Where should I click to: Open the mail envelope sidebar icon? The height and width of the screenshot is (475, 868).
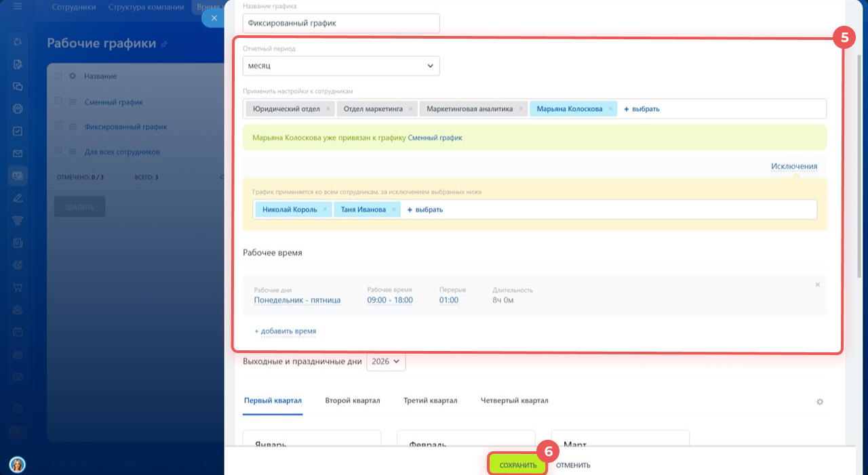18,153
